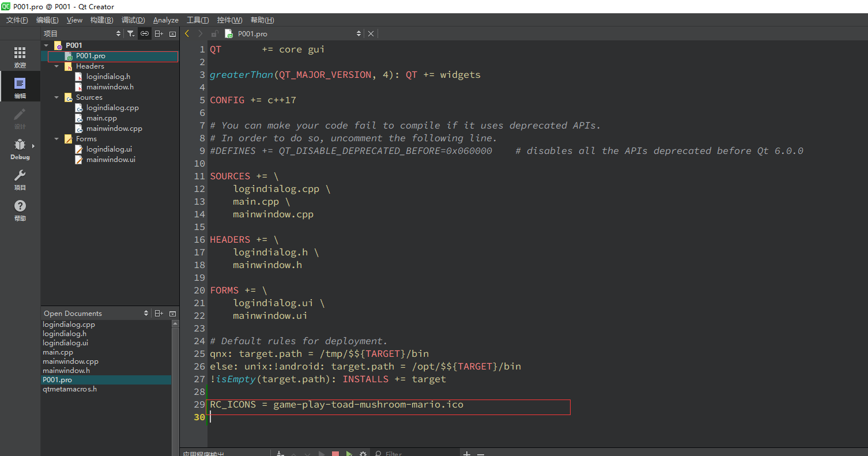Select mainwindow.cpp under Sources
This screenshot has width=868, height=456.
point(114,129)
